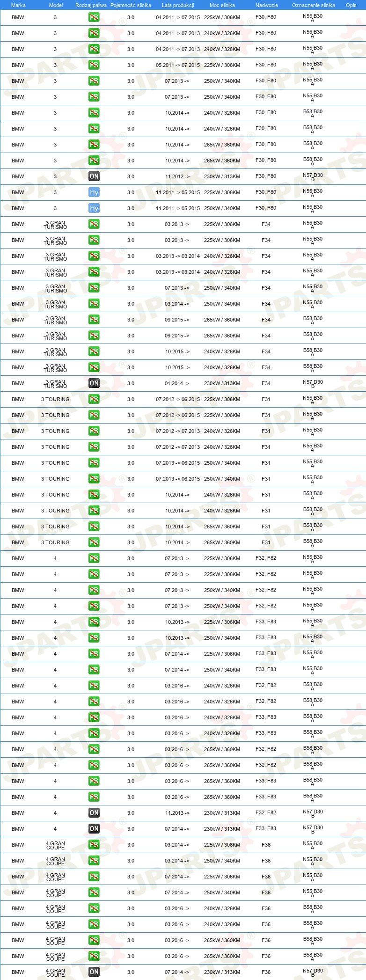This screenshot has height=980, width=366.
Task: Select 'N57 D30 B' engine code in 3 Gran Turismo row
Action: 313,384
